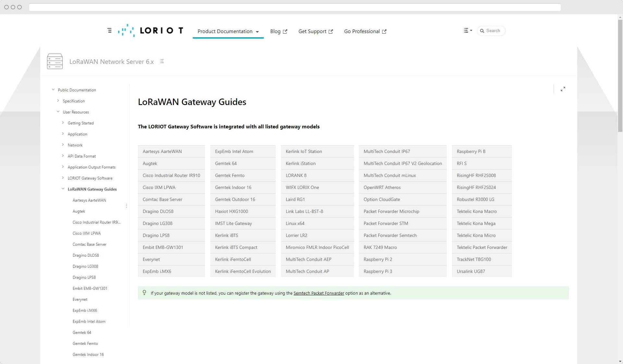Open the Get Support menu item

[315, 31]
